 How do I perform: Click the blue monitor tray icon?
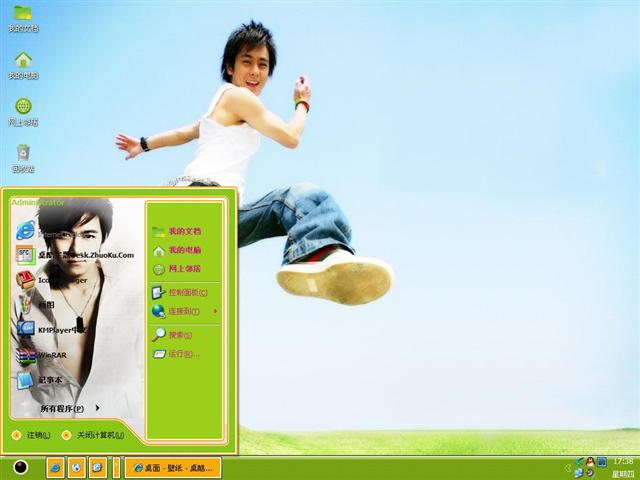(x=602, y=462)
